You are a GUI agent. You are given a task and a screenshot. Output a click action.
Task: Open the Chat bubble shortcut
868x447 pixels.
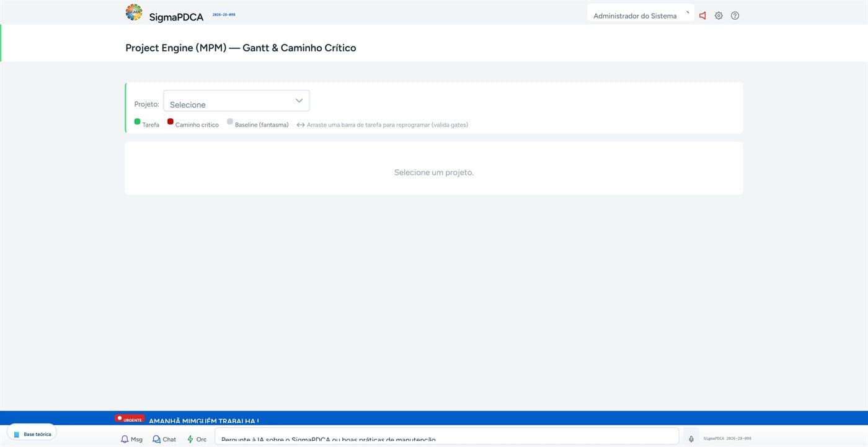(x=164, y=439)
